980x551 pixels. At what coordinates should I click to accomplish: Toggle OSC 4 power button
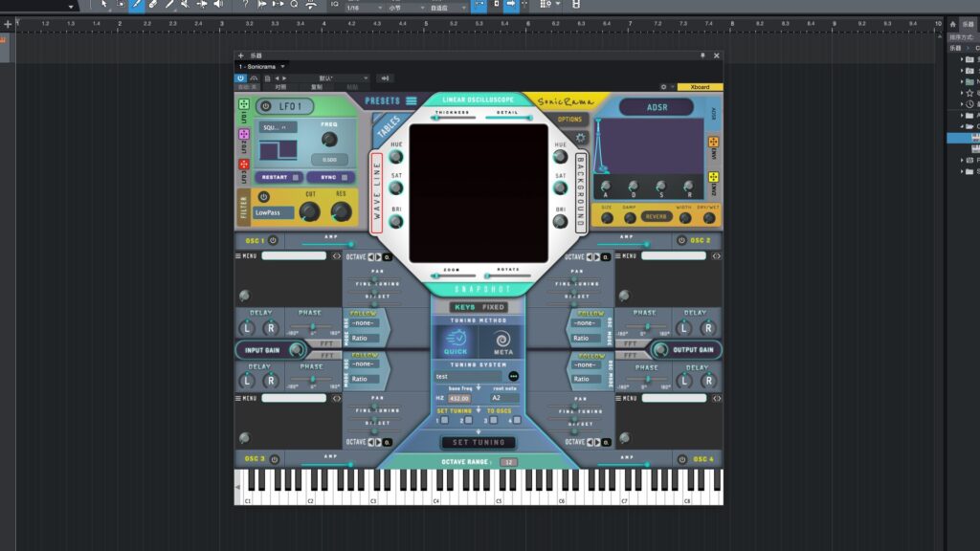point(681,459)
